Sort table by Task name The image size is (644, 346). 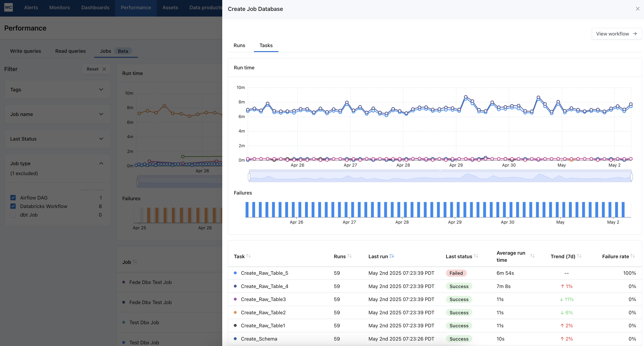[x=248, y=256]
